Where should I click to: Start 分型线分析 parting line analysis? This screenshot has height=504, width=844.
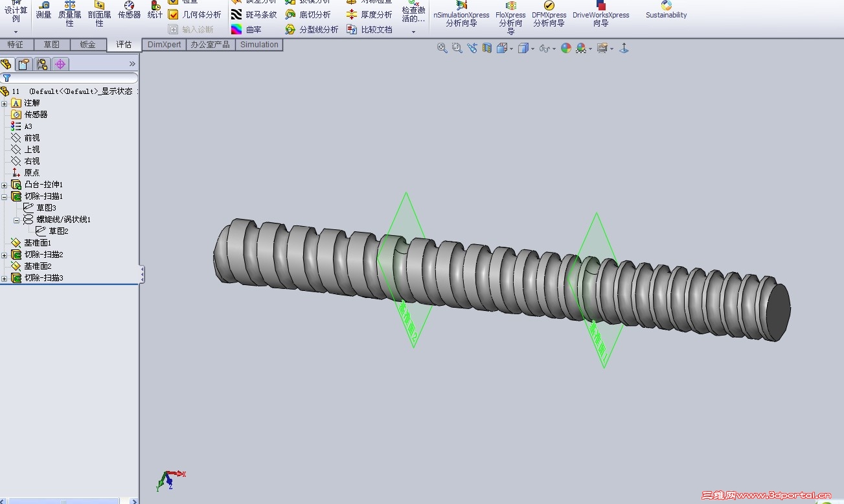point(312,30)
